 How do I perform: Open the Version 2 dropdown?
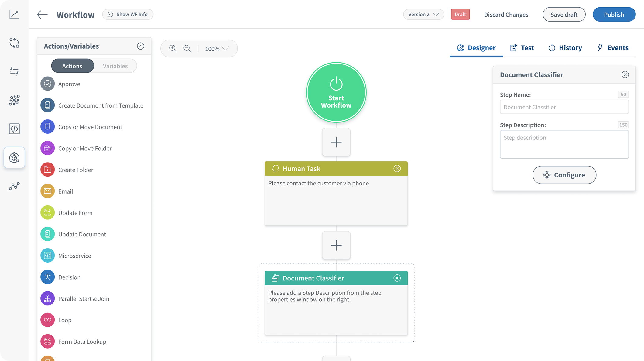[423, 15]
